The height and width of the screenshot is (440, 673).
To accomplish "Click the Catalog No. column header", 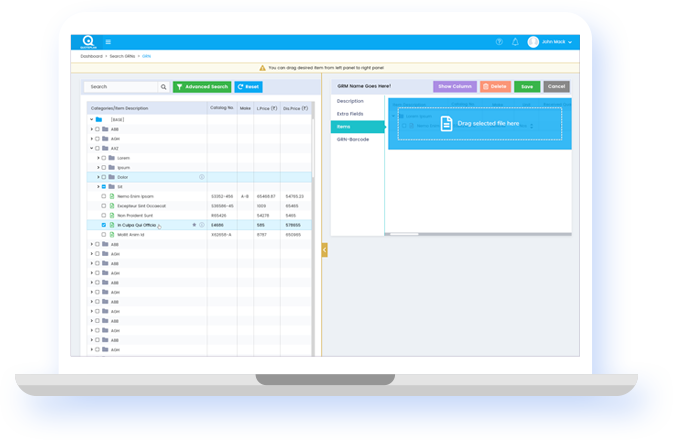I will pos(222,108).
